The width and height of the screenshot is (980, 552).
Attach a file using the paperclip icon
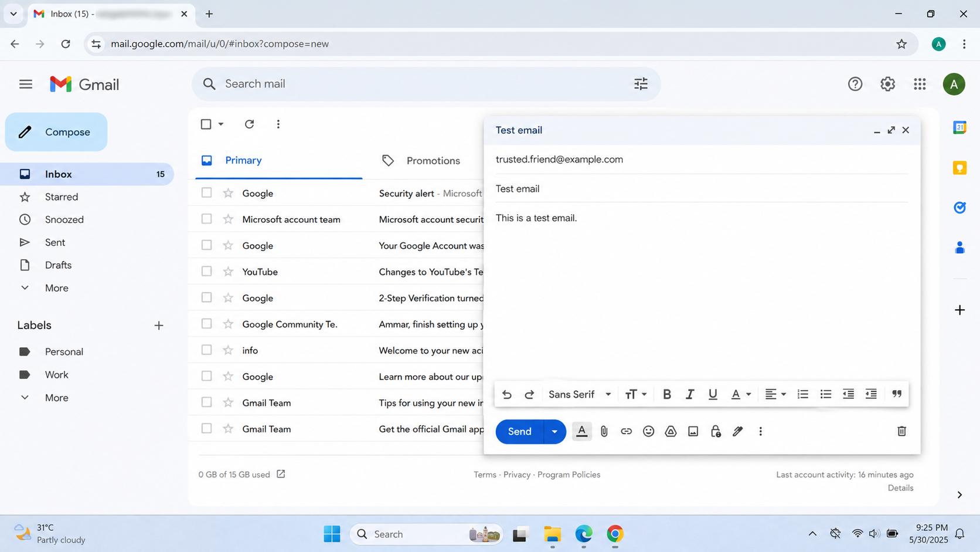[x=604, y=431]
